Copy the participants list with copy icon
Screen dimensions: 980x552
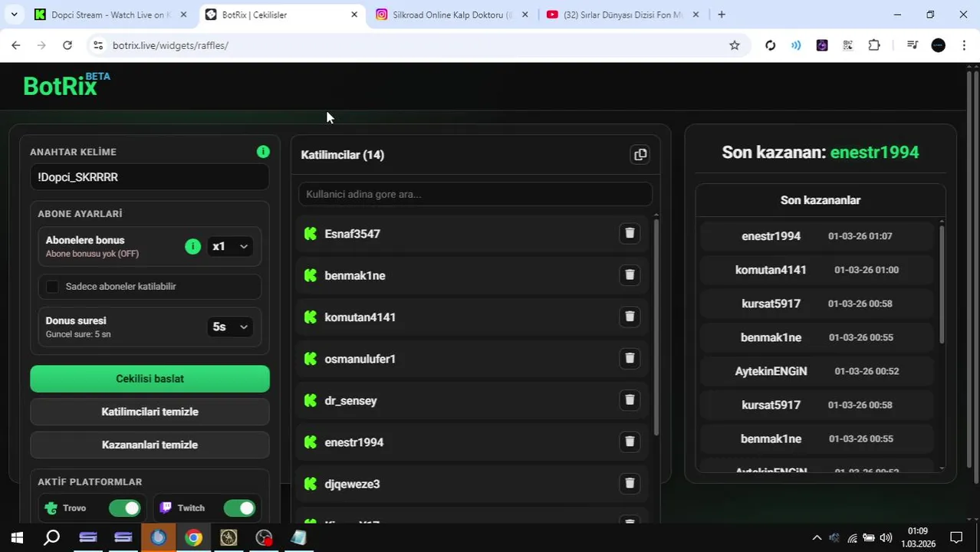coord(640,155)
